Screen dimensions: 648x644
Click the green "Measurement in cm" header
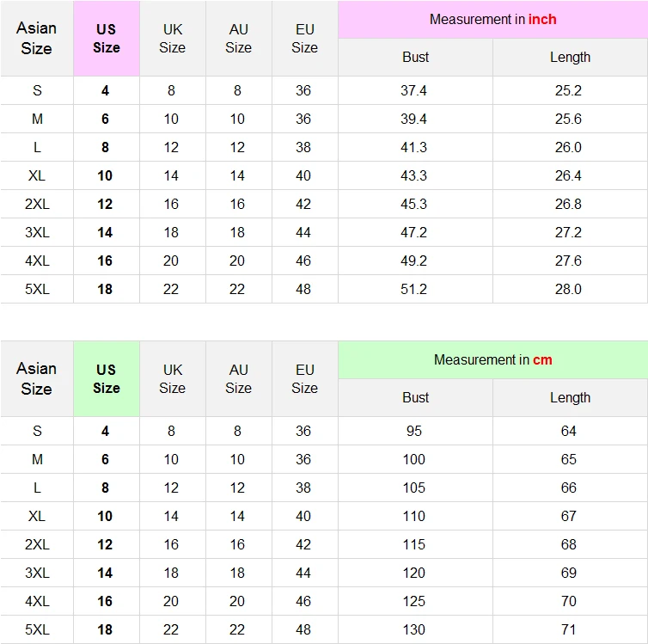tap(492, 360)
